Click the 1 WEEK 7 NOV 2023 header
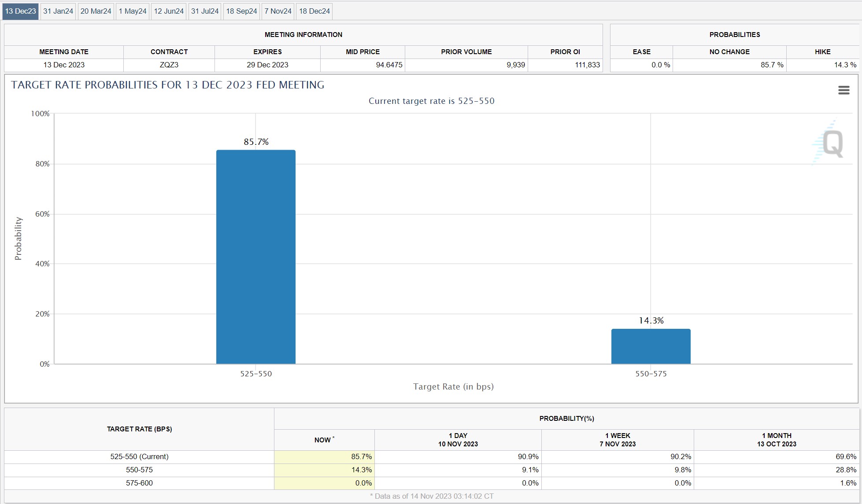The width and height of the screenshot is (862, 504). [618, 440]
